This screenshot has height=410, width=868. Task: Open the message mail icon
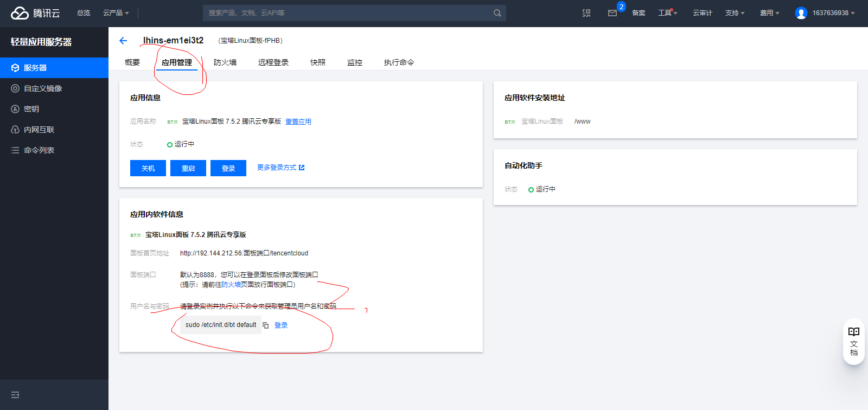(612, 13)
